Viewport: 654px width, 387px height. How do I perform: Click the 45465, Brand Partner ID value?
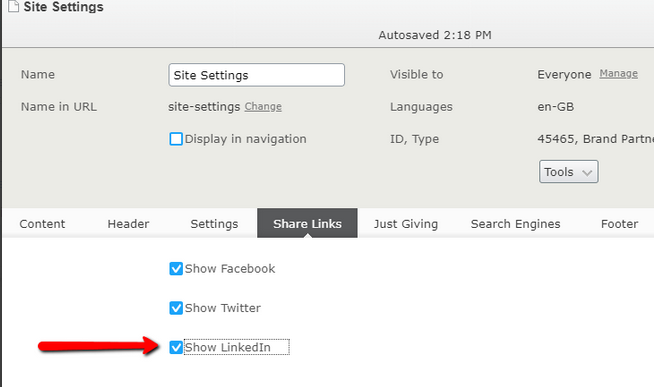pos(596,139)
